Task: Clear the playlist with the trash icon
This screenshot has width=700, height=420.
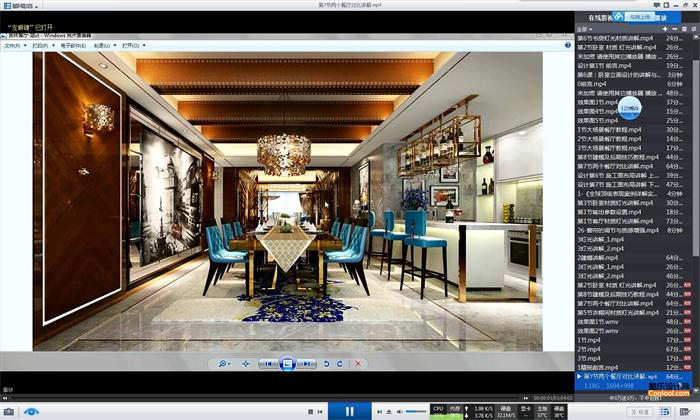Action: [x=684, y=29]
